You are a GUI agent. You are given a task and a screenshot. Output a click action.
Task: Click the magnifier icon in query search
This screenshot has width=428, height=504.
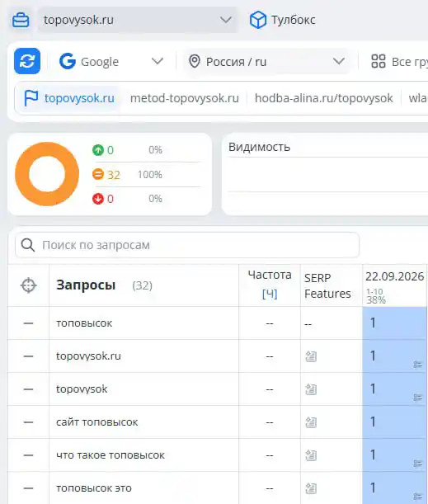pyautogui.click(x=28, y=245)
